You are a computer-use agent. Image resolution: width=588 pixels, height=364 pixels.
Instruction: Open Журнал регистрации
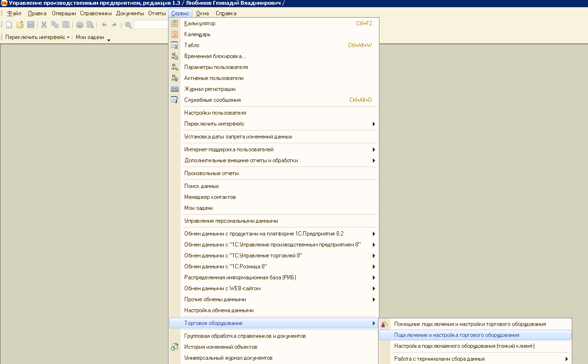pos(210,89)
